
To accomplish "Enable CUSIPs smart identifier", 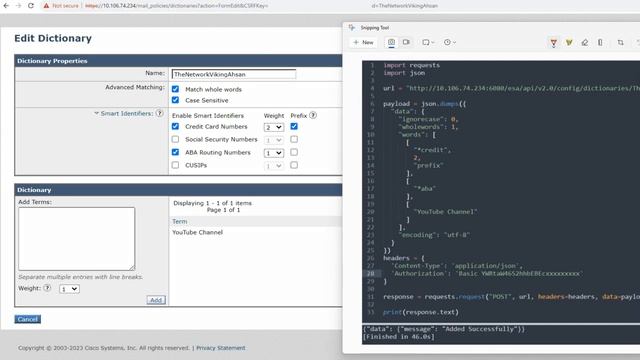I will tap(176, 165).
